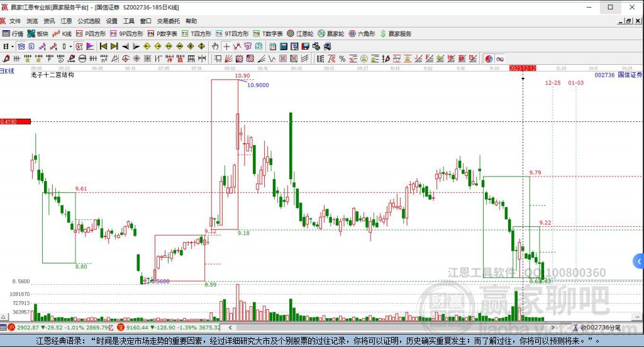
Task: Open the 江恩 menu
Action: (66, 21)
